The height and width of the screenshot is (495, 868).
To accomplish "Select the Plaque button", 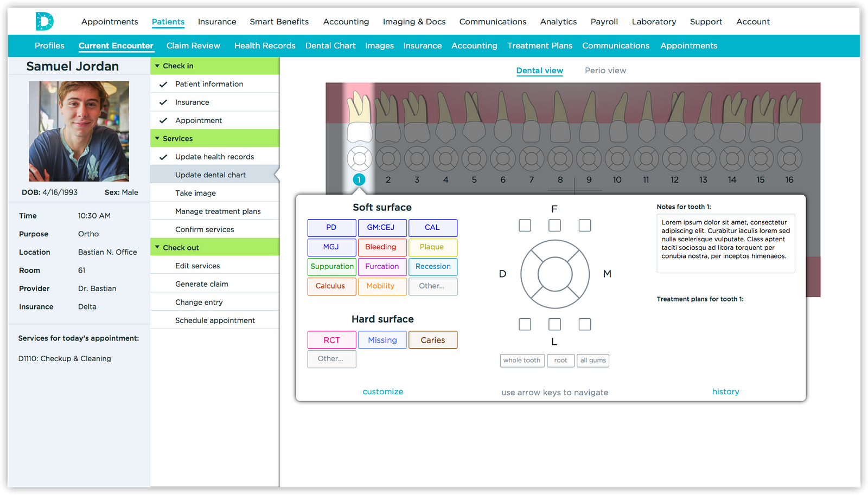I will point(432,247).
